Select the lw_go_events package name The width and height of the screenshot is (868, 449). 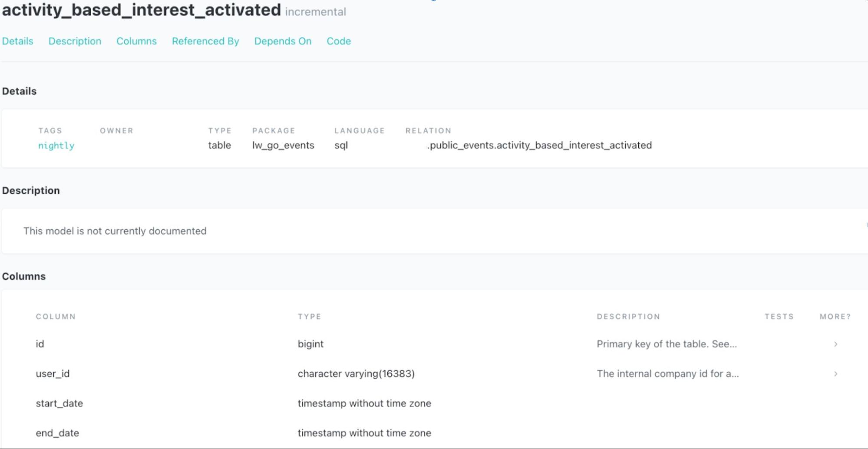(x=284, y=145)
